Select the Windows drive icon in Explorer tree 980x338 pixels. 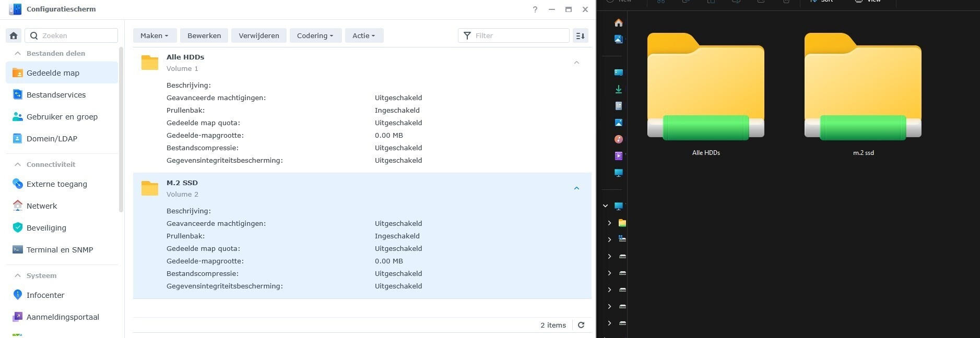point(622,239)
